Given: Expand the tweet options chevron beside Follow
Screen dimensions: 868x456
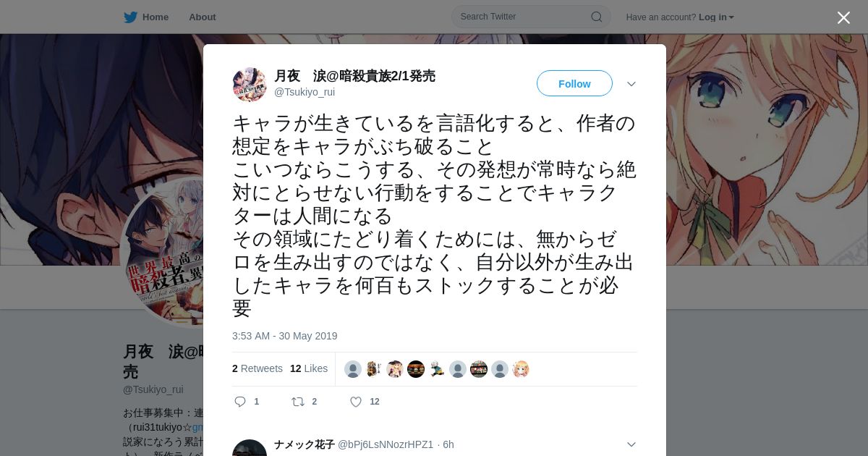Looking at the screenshot, I should tap(631, 84).
